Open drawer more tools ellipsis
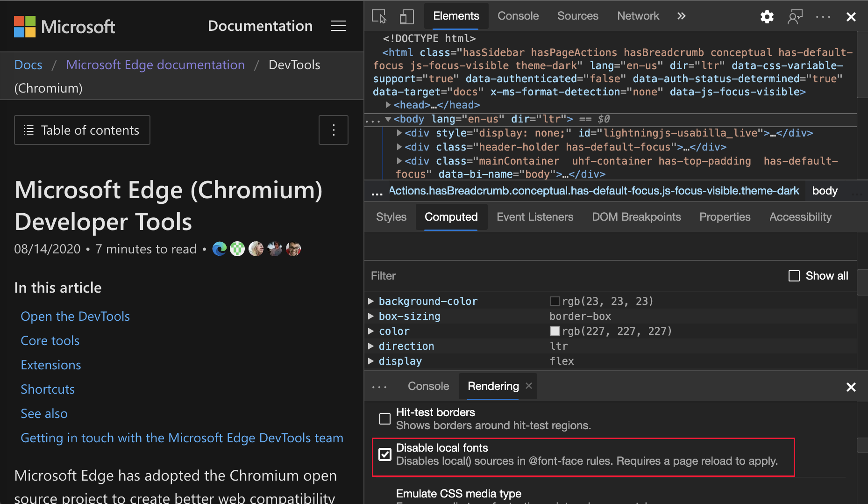Image resolution: width=868 pixels, height=504 pixels. [x=379, y=387]
